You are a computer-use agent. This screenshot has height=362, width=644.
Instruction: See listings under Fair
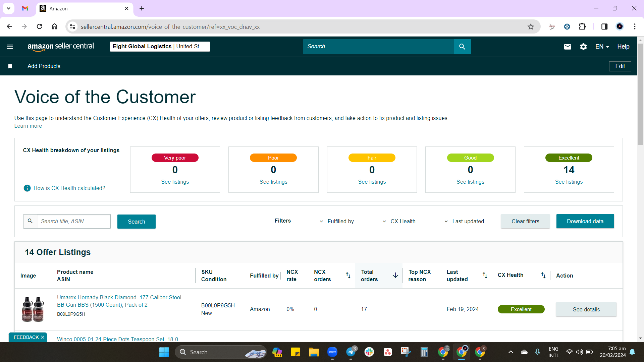372,182
